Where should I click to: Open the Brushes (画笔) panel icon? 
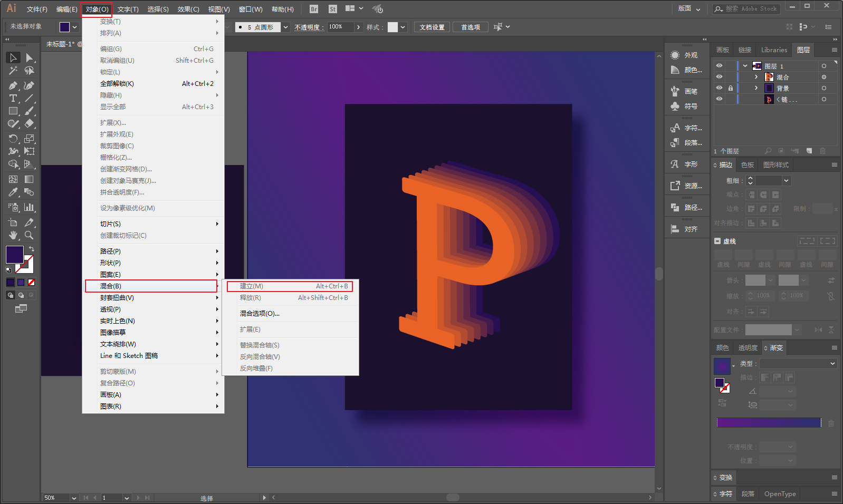click(675, 91)
